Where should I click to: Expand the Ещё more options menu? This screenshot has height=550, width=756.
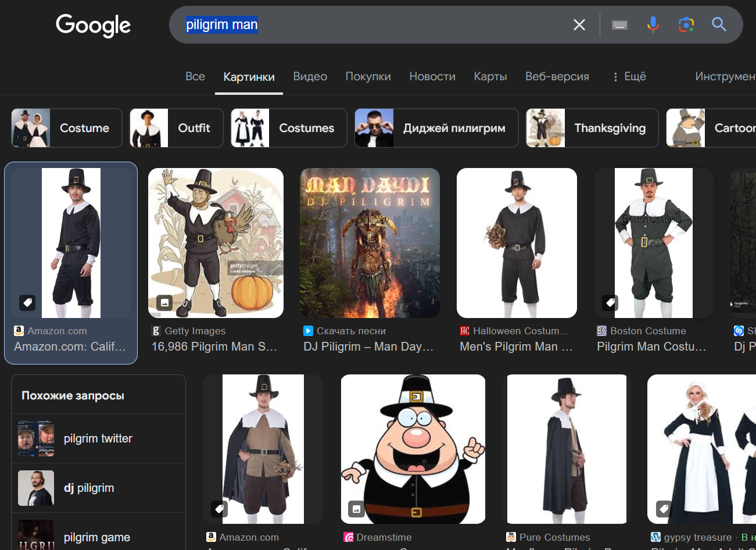pos(629,76)
